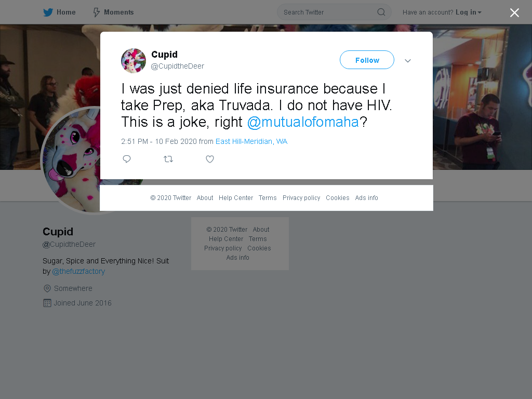Retweet the tweet using the retweet icon
This screenshot has width=532, height=399.
tap(168, 159)
